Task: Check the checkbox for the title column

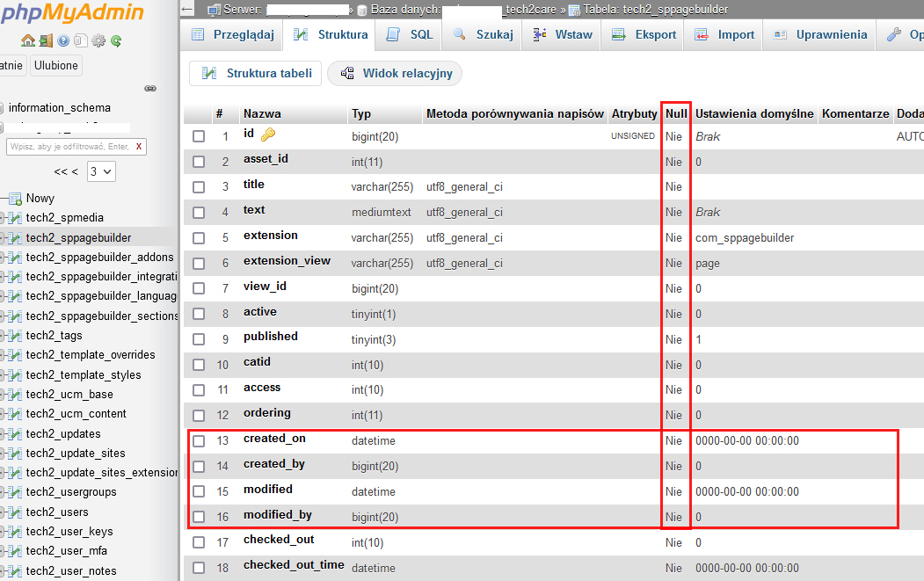Action: [x=199, y=187]
